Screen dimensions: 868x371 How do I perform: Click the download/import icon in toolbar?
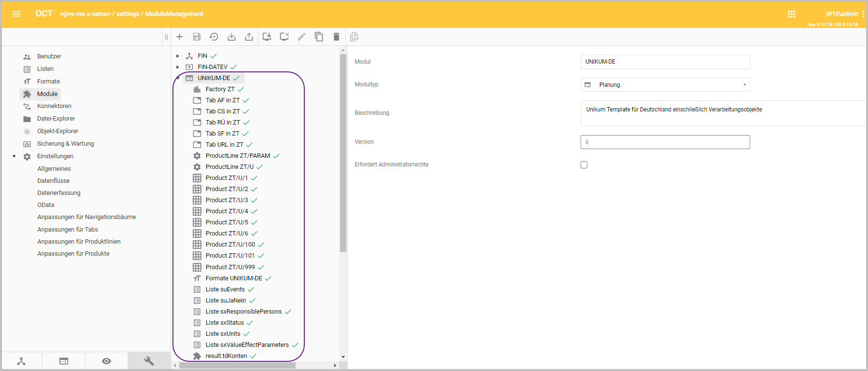click(231, 37)
